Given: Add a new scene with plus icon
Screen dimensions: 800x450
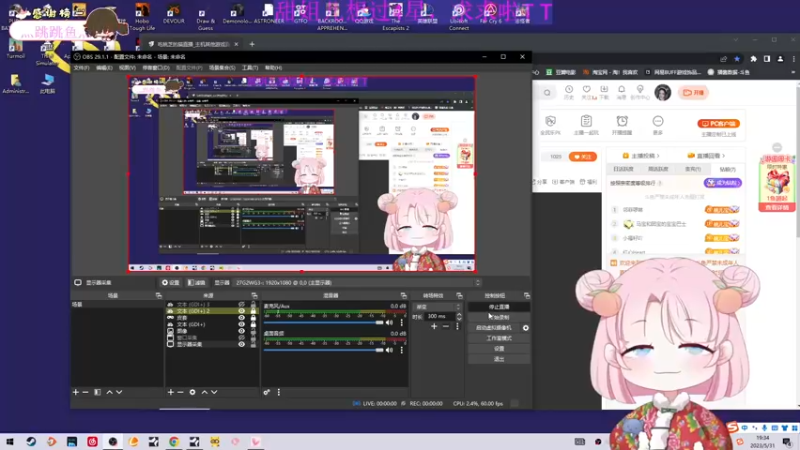Looking at the screenshot, I should click(76, 392).
